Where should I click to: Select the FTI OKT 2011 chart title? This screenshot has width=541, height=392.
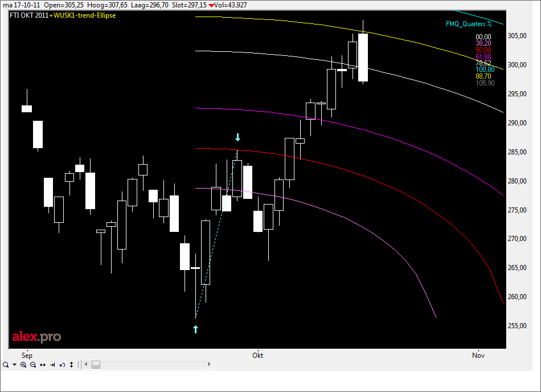tap(29, 15)
